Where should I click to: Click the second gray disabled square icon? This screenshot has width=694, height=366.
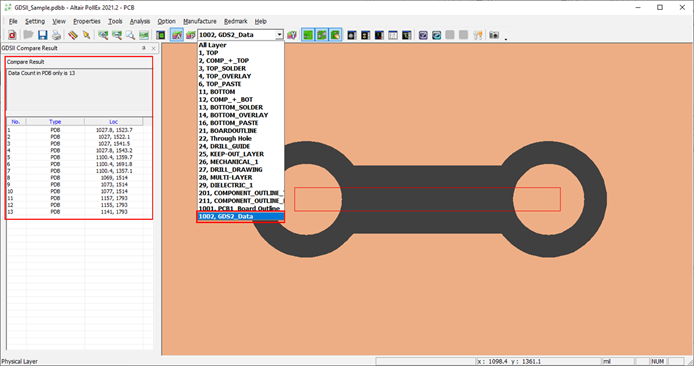coord(464,35)
